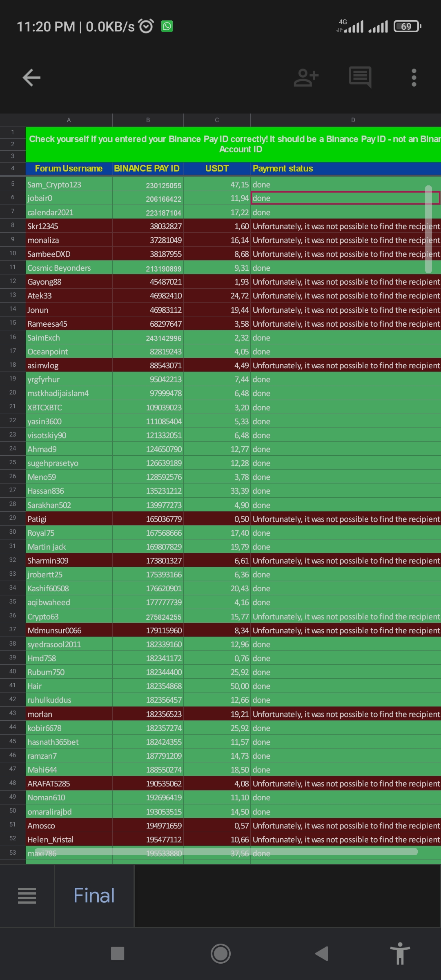This screenshot has width=441, height=980.
Task: Tap the WhatsApp notification icon
Action: (167, 26)
